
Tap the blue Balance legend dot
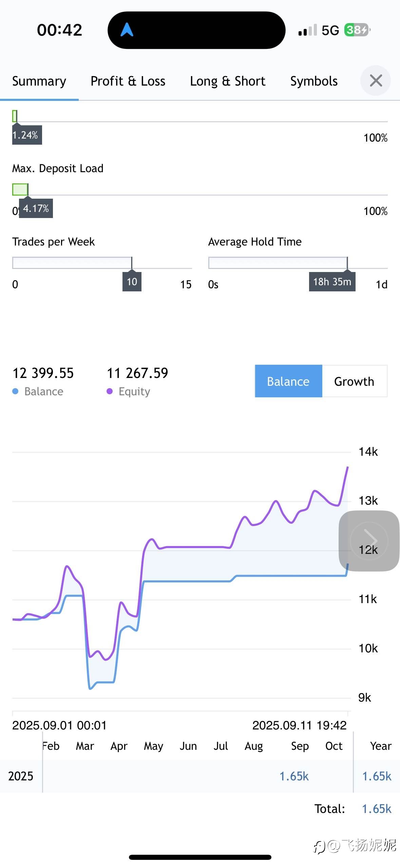pyautogui.click(x=15, y=391)
